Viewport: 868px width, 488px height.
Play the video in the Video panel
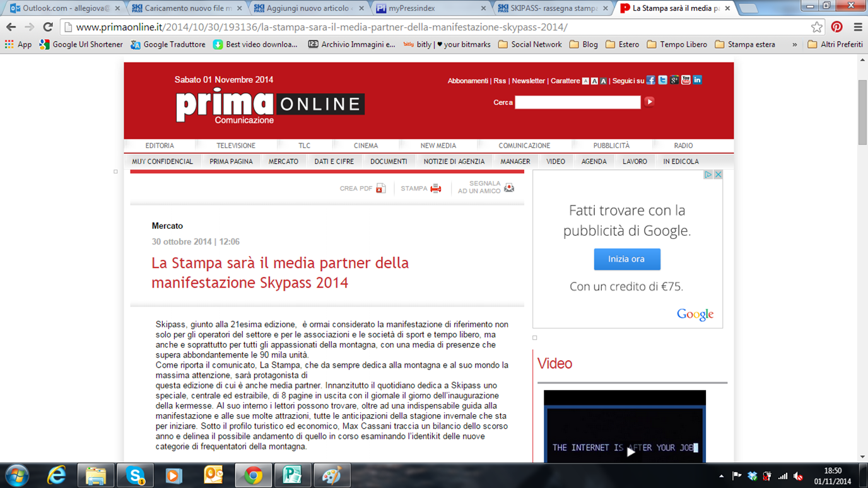(630, 451)
